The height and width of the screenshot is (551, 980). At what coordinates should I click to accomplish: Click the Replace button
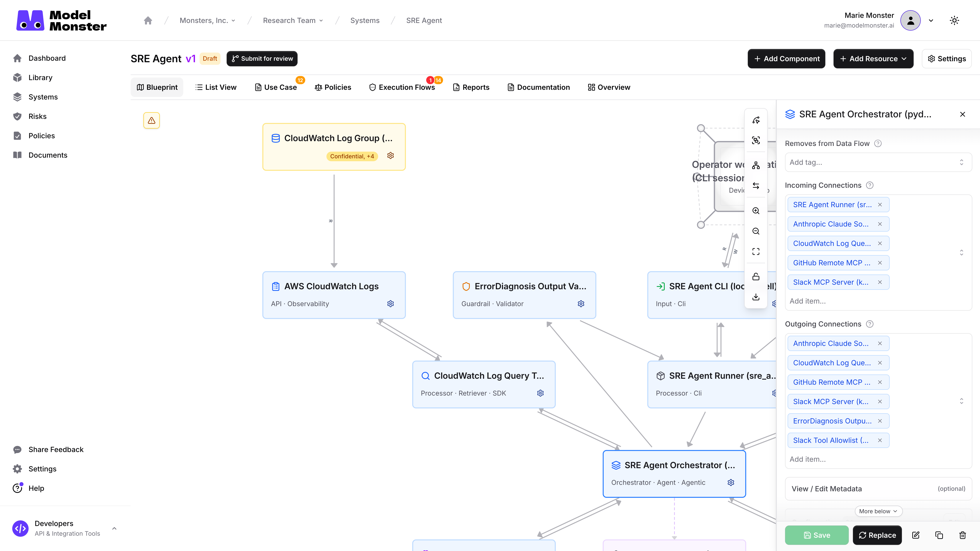(877, 535)
